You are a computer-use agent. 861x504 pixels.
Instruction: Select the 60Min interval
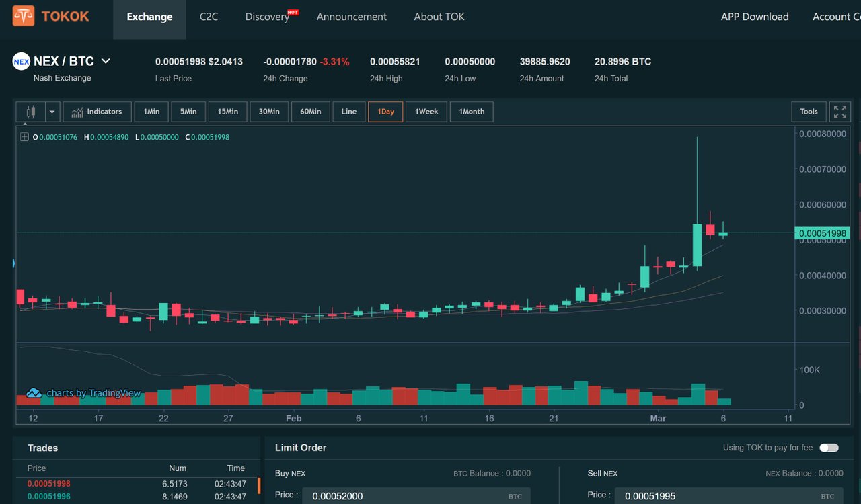311,112
